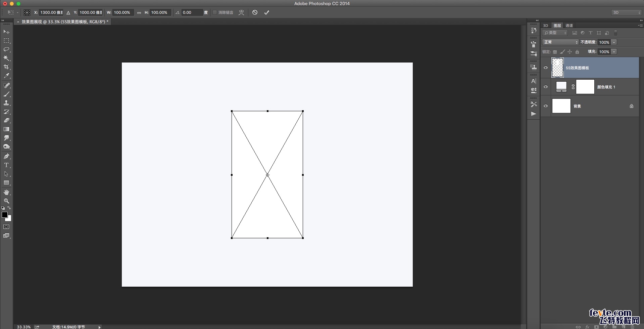Viewport: 644px width, 329px height.
Task: Select the Pen tool
Action: (6, 156)
